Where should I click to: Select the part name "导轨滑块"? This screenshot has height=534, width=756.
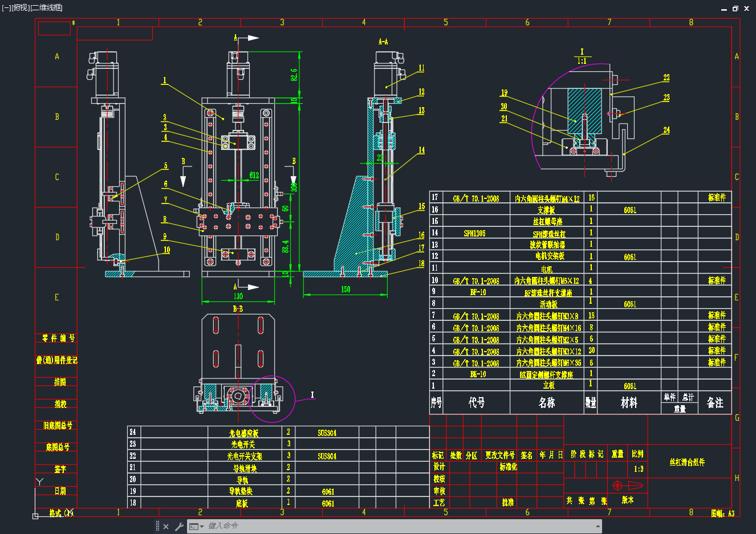pyautogui.click(x=245, y=468)
